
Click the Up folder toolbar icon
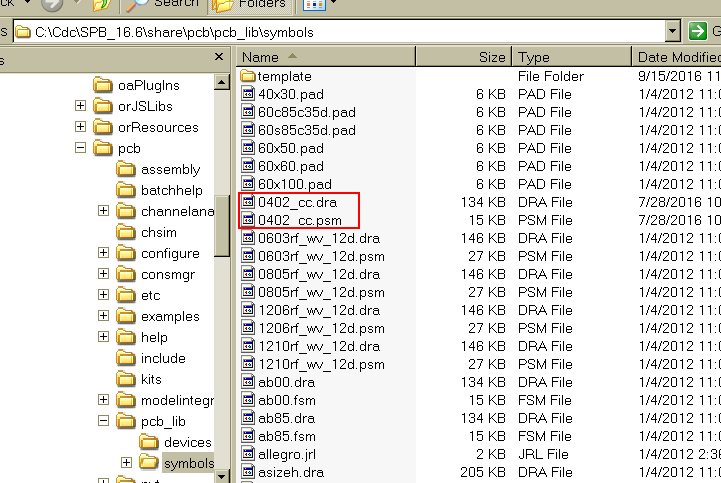102,5
